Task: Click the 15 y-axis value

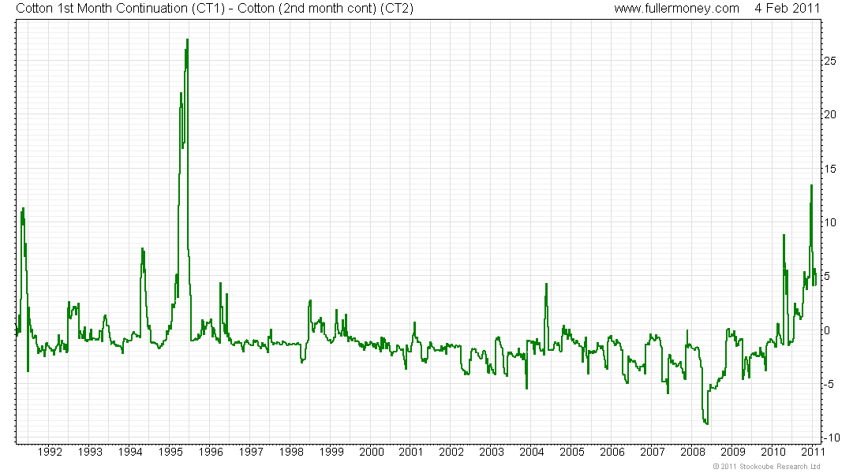Action: tap(830, 169)
